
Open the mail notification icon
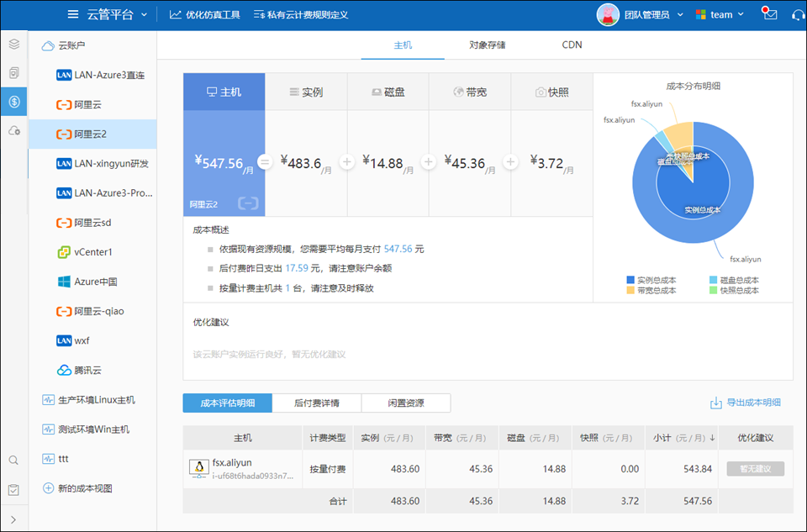(770, 14)
